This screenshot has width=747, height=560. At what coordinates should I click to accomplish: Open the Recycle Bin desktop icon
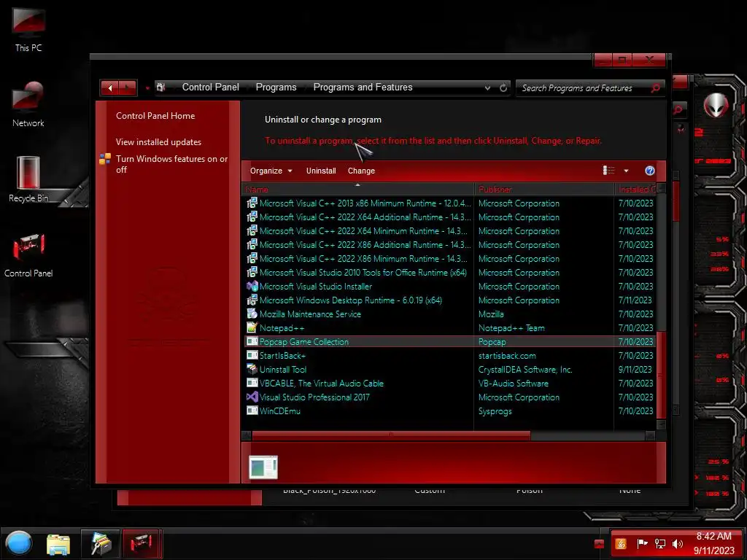(x=28, y=179)
